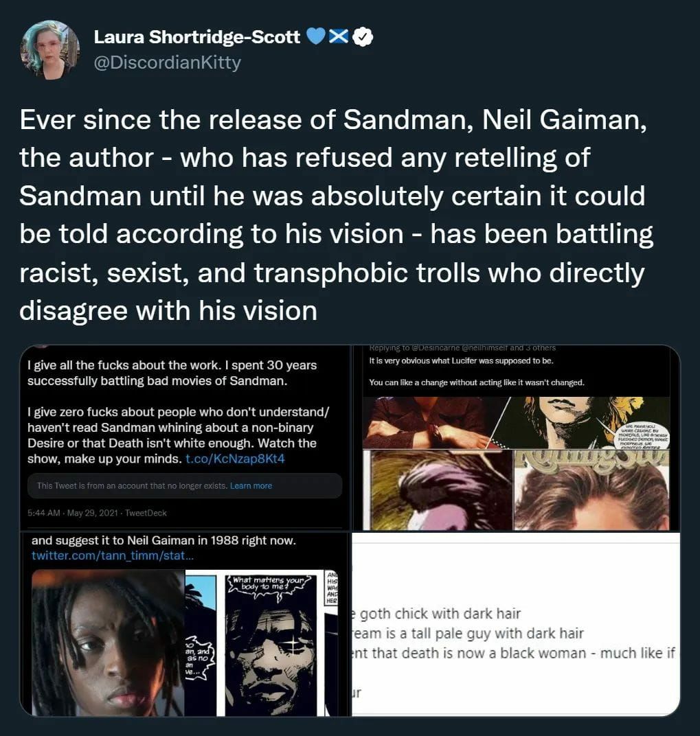
Task: Open Laura Shortridge-Scott's profile avatar
Action: 49,49
